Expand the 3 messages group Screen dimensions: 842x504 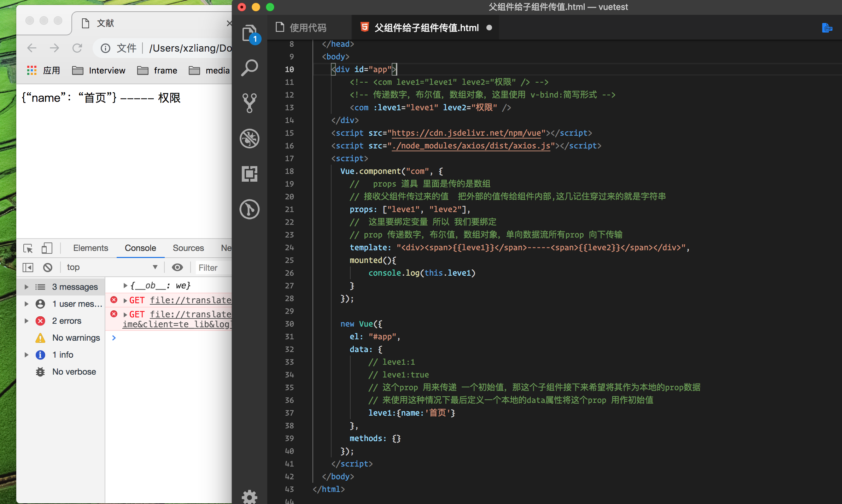[x=27, y=287]
